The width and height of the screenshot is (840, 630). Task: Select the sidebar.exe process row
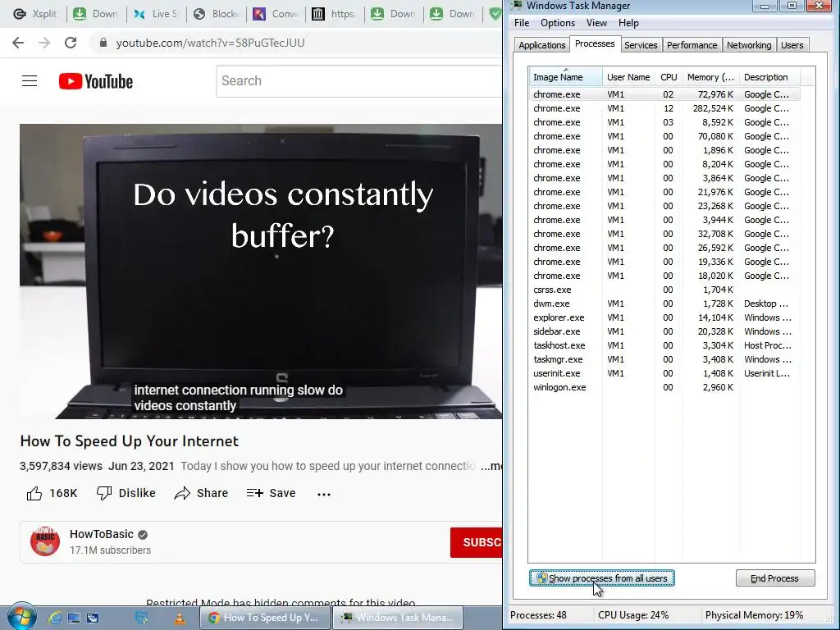point(664,331)
